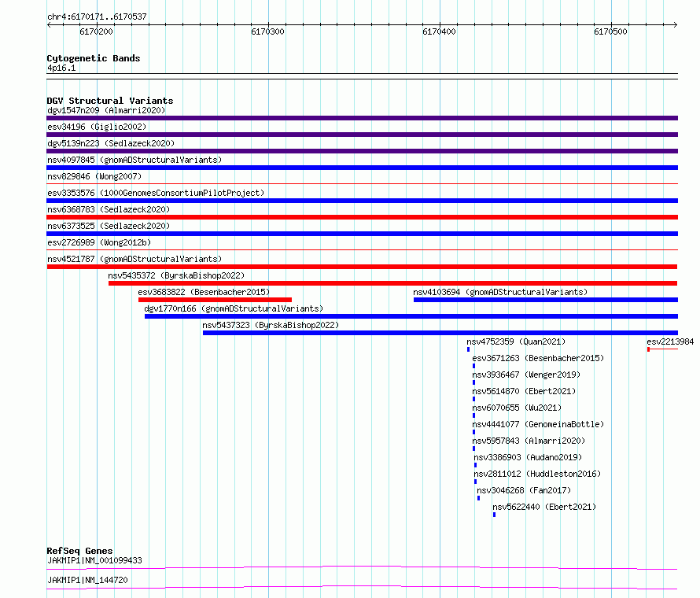Select nsv829846 (Wong2007) variant label
Viewport: 700px width, 598px height.
pos(94,176)
